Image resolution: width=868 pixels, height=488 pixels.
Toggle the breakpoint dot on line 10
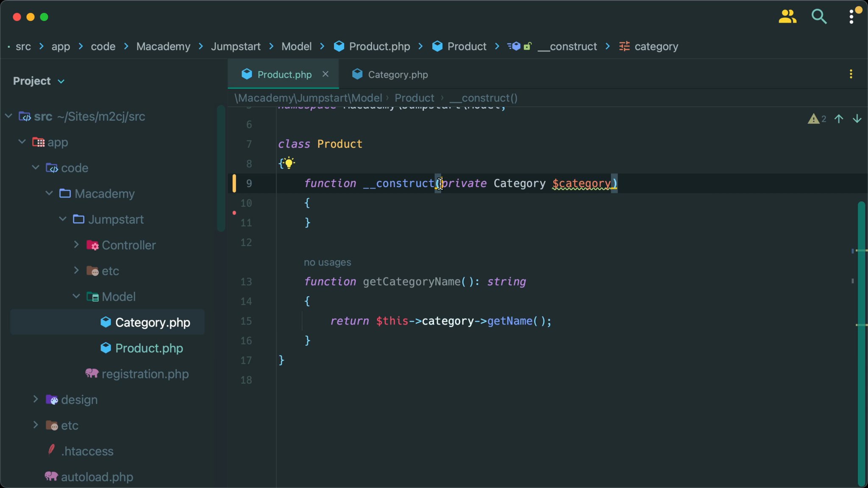(x=234, y=213)
